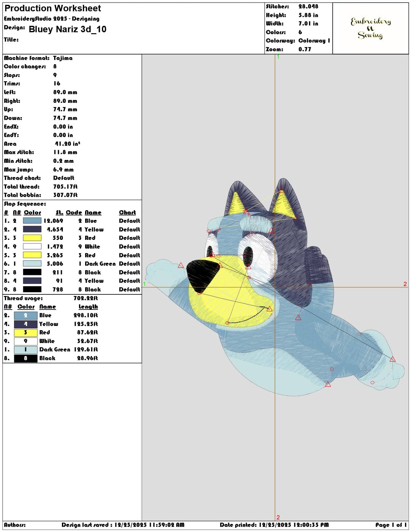Click the Thread usage total 702.22ft
The height and width of the screenshot is (532, 411).
pos(86,298)
